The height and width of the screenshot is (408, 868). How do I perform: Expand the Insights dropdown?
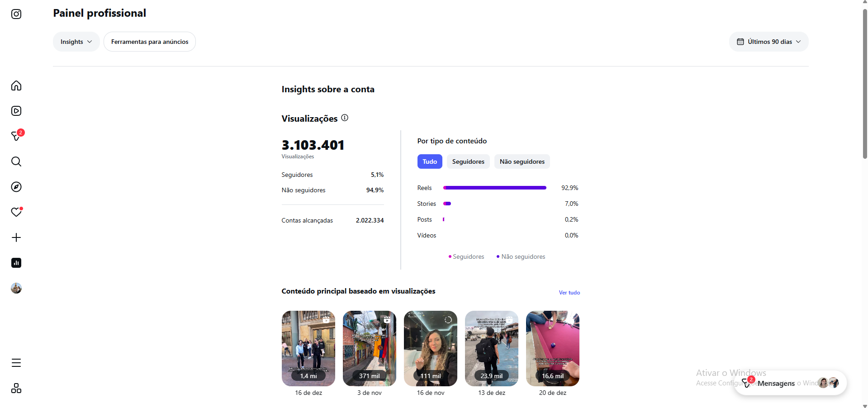[76, 42]
